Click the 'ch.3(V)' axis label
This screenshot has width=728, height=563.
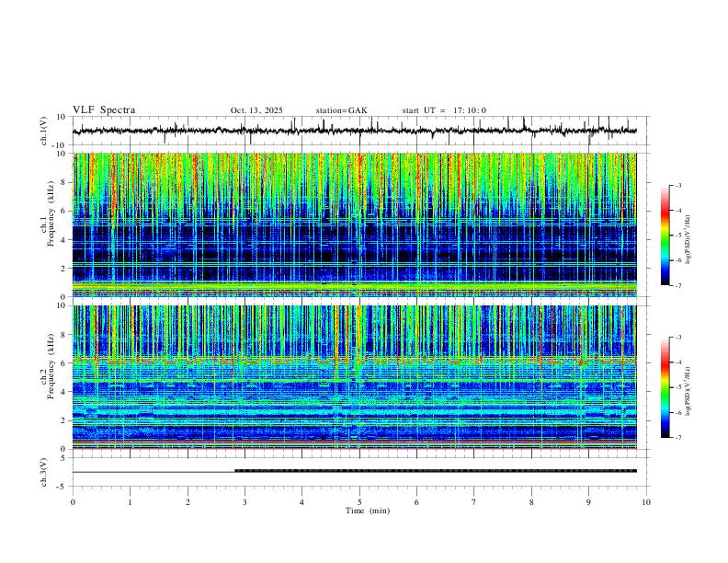click(44, 472)
